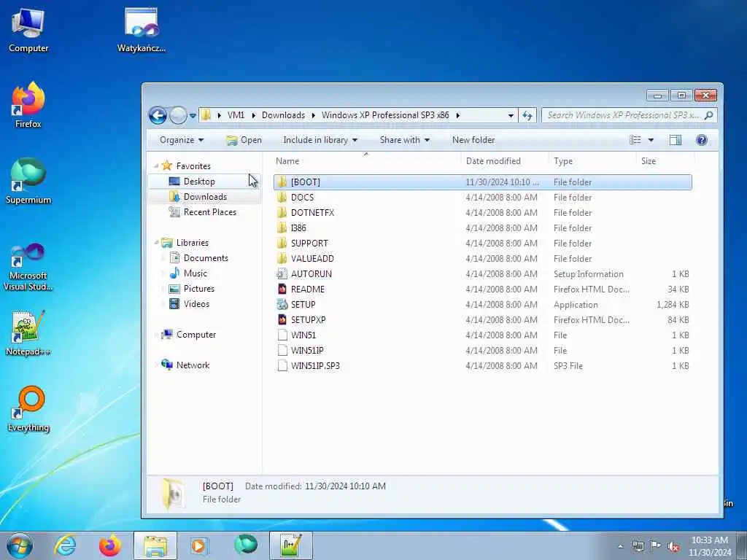Click the Refresh button beside the address bar
This screenshot has height=560, width=747.
pyautogui.click(x=527, y=115)
